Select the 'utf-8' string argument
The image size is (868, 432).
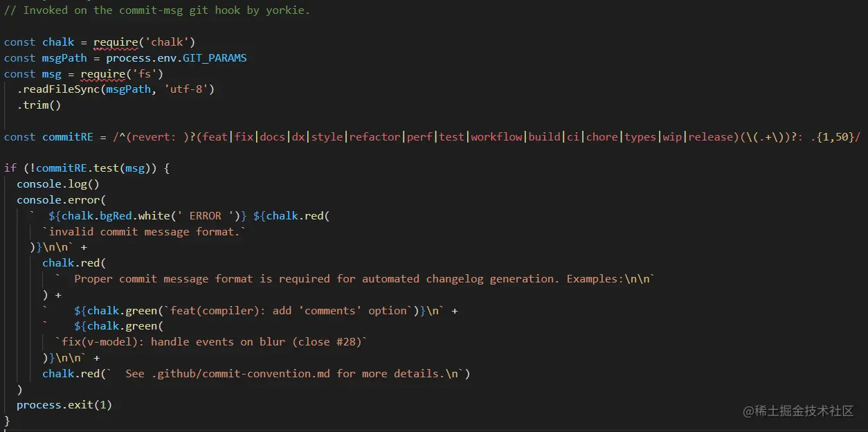189,89
